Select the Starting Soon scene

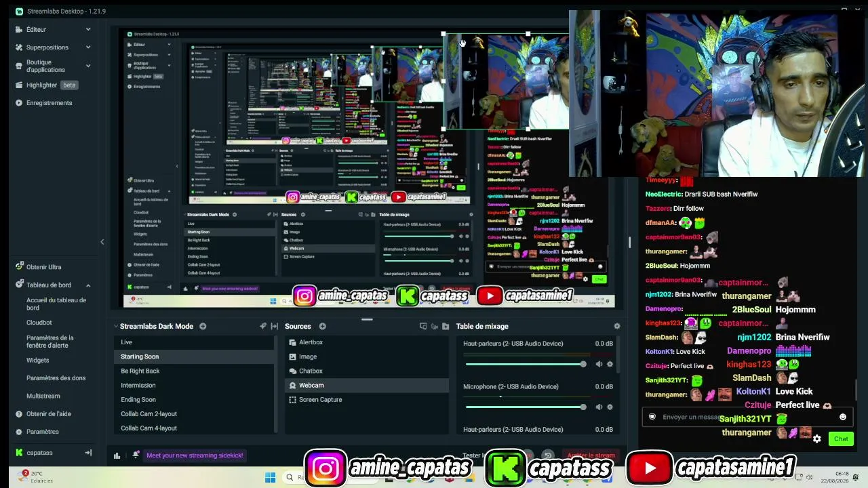click(x=193, y=357)
